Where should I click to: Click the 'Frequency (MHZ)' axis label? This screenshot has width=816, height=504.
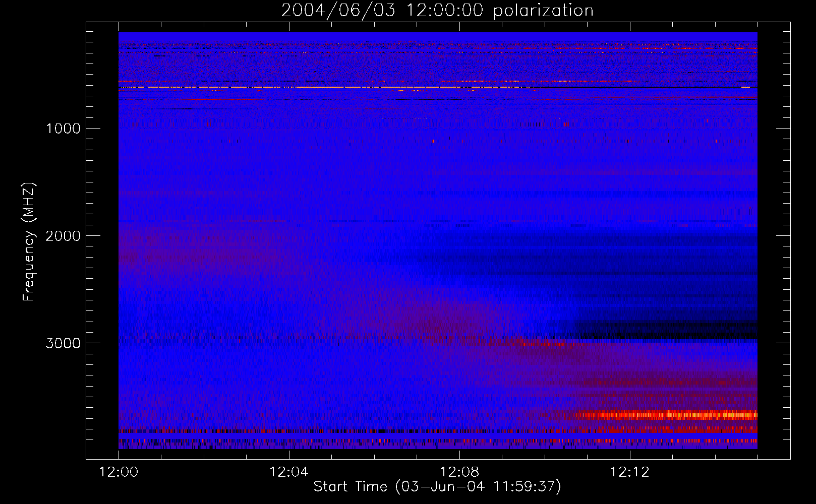click(x=29, y=242)
